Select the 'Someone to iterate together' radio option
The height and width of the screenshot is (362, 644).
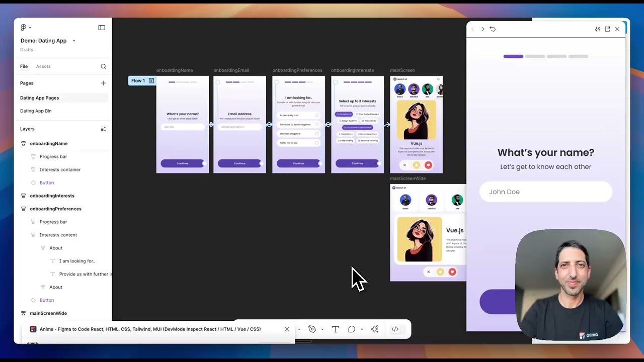point(298,124)
